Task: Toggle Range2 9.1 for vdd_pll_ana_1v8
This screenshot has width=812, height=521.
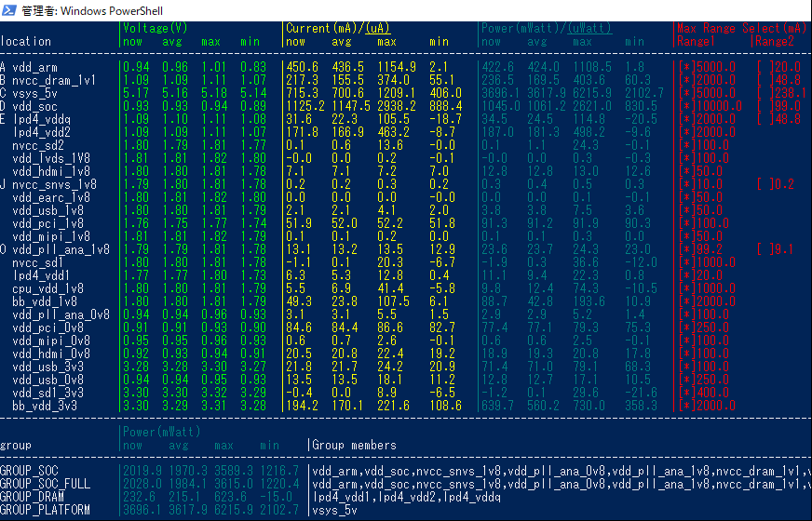Action: pos(764,249)
